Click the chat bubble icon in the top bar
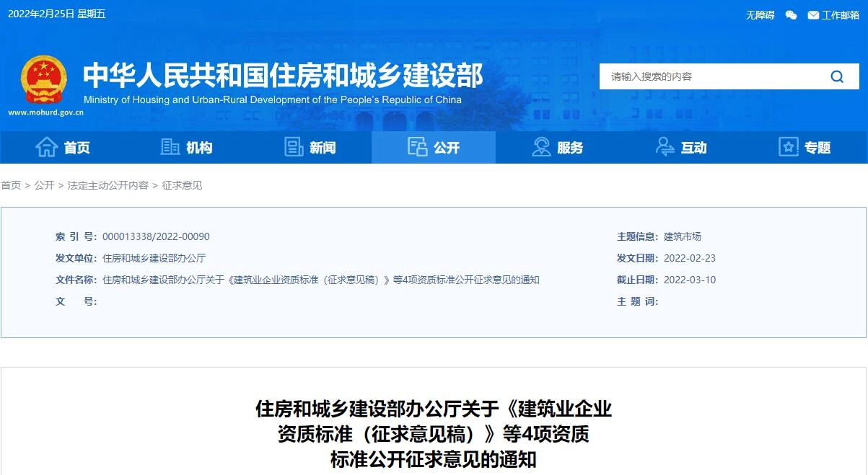This screenshot has width=868, height=475. click(791, 14)
